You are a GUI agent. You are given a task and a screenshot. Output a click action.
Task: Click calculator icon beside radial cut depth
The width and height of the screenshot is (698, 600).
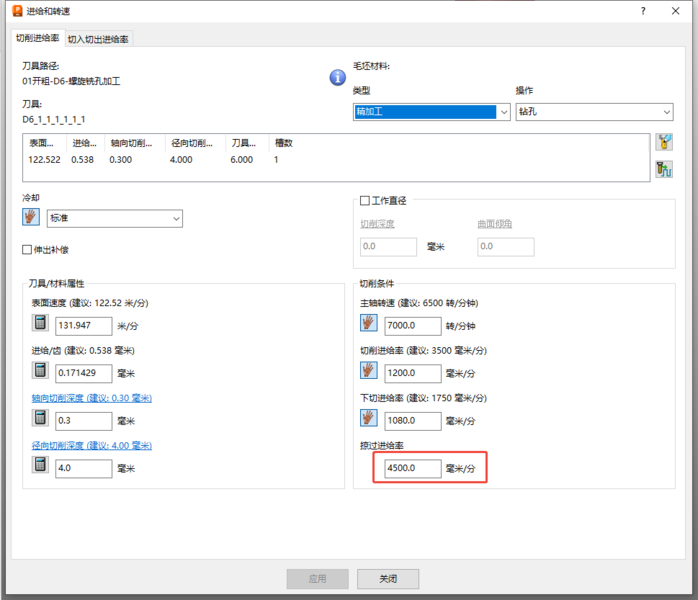[41, 466]
